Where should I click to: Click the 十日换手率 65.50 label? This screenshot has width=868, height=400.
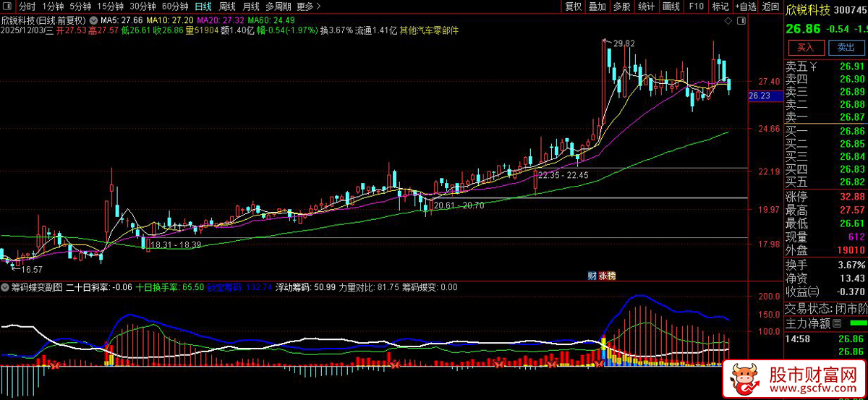pos(170,287)
